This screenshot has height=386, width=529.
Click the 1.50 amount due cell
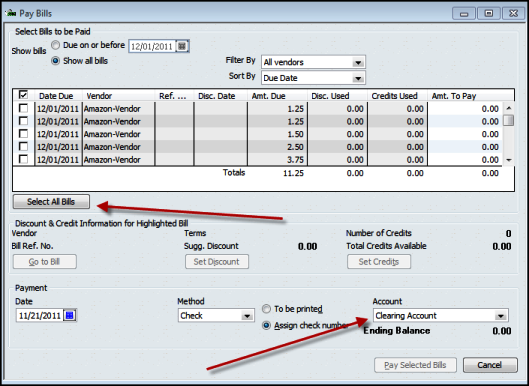tap(277, 134)
